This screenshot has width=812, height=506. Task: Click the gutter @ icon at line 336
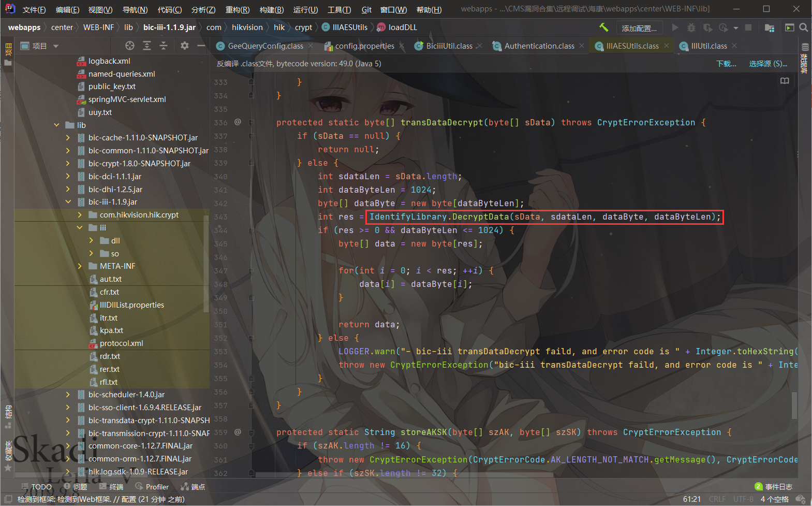point(238,122)
